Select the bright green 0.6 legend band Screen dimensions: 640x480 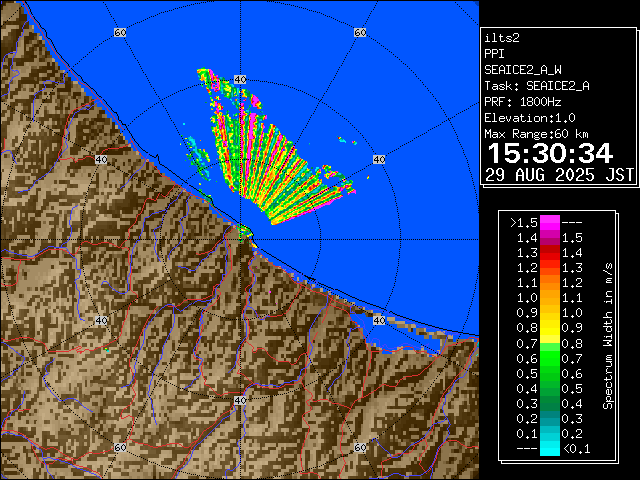(x=549, y=357)
